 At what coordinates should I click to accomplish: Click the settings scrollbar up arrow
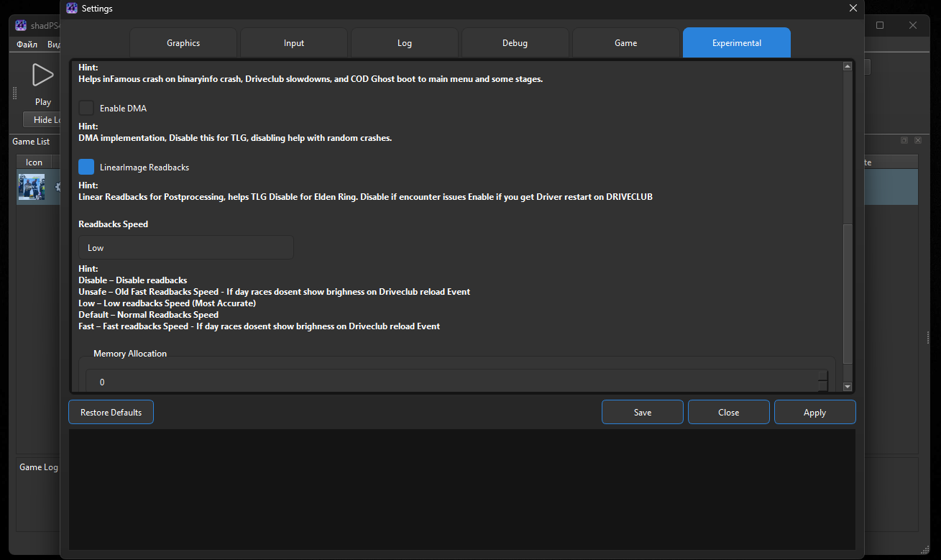(x=848, y=66)
